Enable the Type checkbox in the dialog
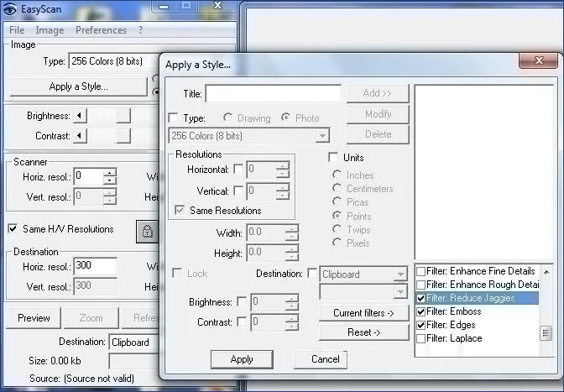The width and height of the screenshot is (564, 392). [x=174, y=118]
